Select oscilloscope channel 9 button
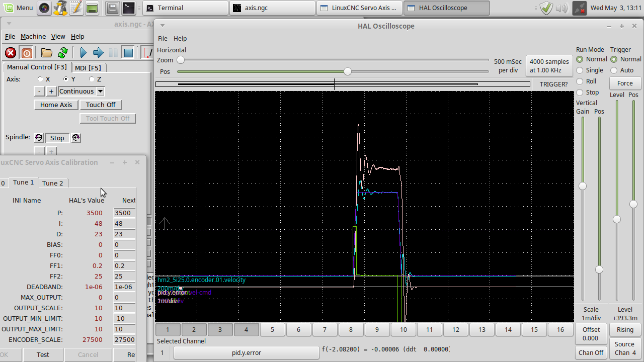This screenshot has width=644, height=362. 377,330
